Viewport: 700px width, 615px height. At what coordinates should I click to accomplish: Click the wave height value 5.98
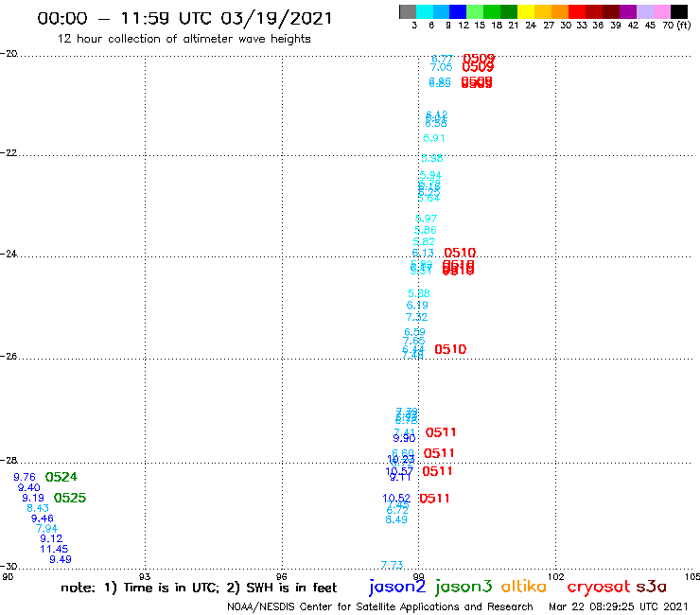tap(432, 158)
